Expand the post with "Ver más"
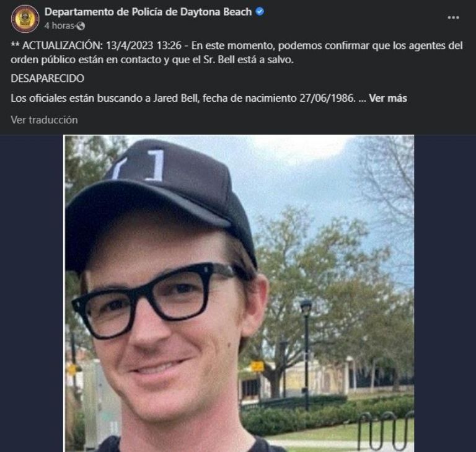Screen dimensions: 476x452 [387, 98]
